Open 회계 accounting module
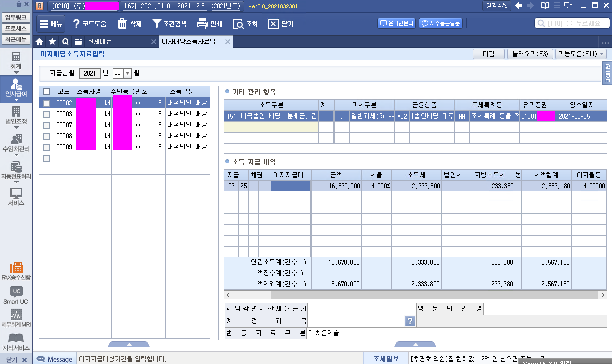The image size is (612, 364). point(16,60)
